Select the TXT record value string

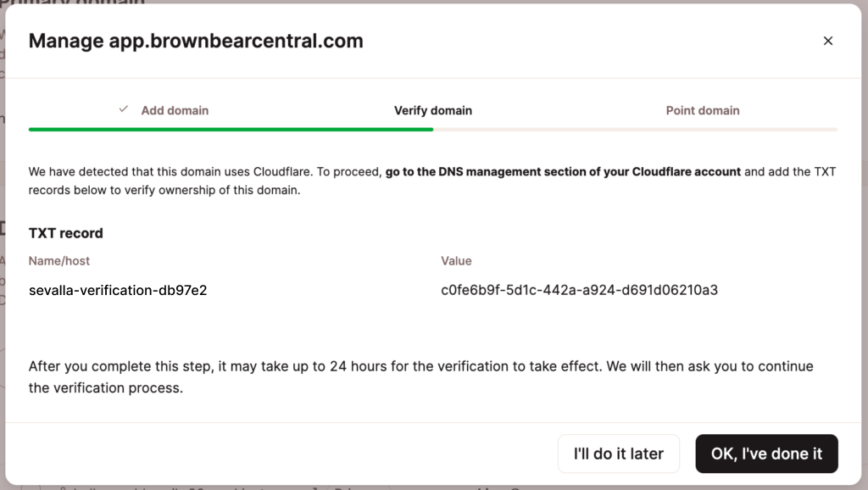click(x=577, y=289)
